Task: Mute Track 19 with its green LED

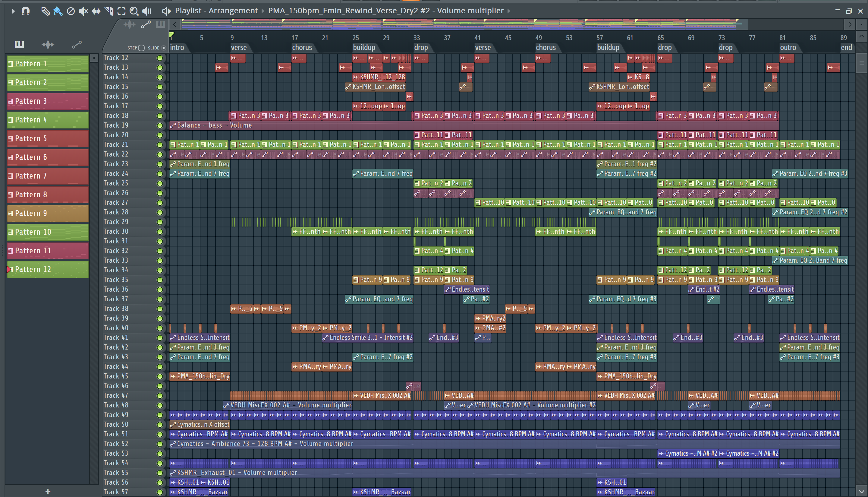Action: pos(160,126)
